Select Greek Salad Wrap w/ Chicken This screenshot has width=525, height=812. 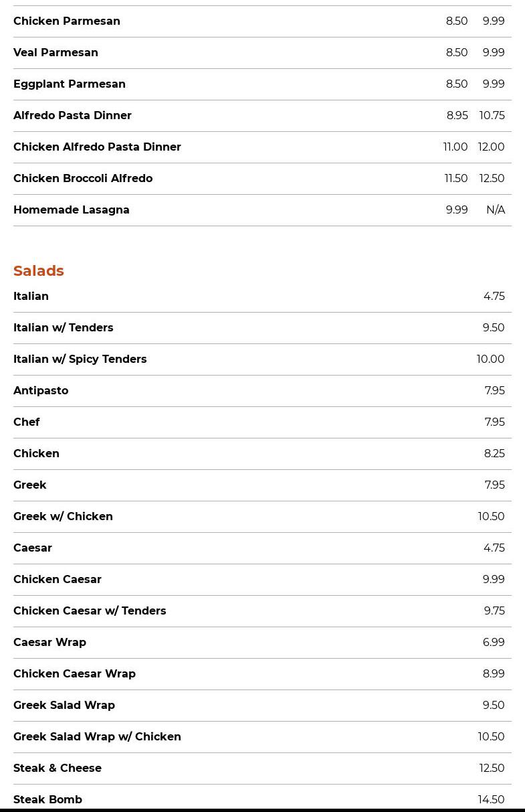[97, 737]
